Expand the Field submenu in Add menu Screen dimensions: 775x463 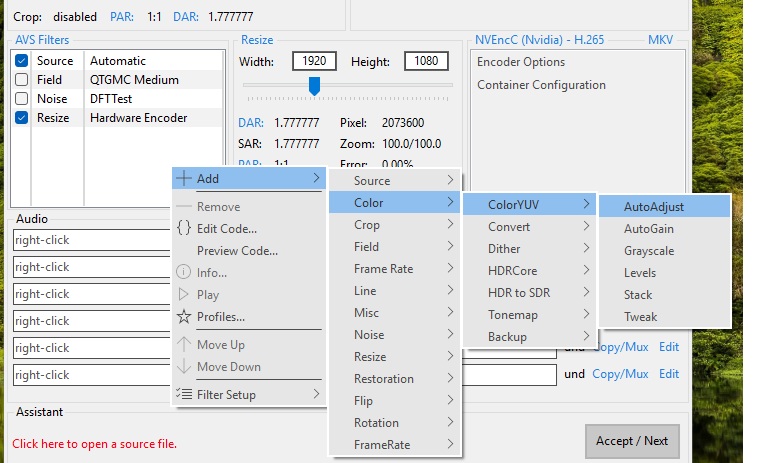pyautogui.click(x=395, y=247)
